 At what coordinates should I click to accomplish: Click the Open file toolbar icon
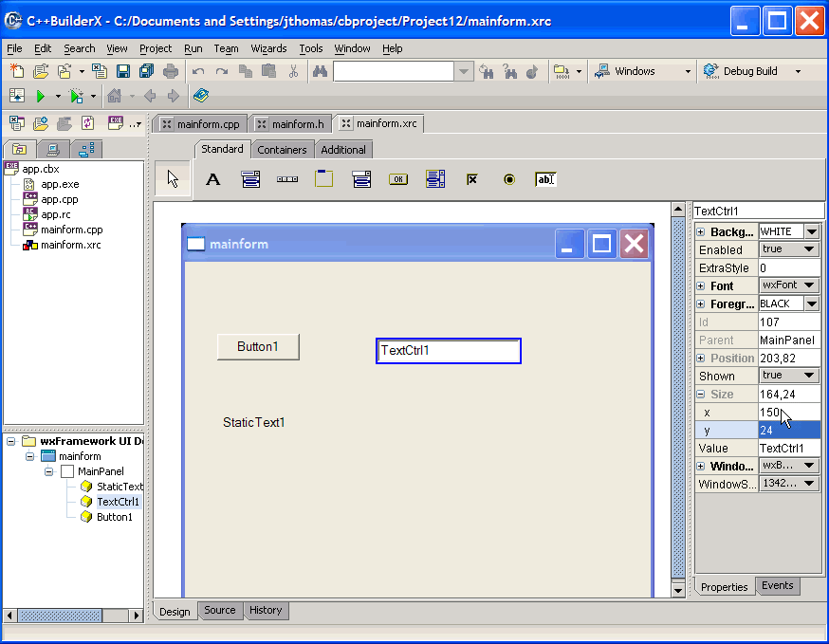(41, 71)
